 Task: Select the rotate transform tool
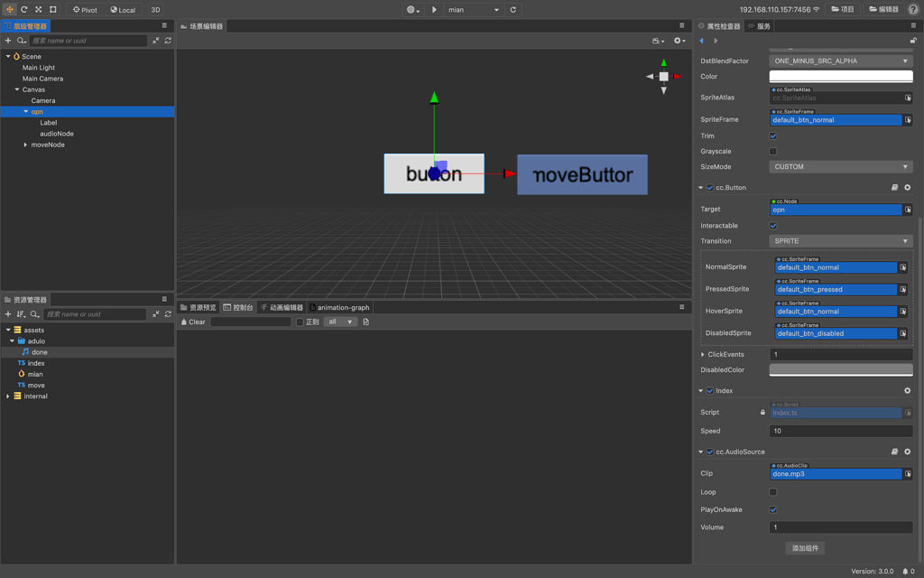(24, 10)
